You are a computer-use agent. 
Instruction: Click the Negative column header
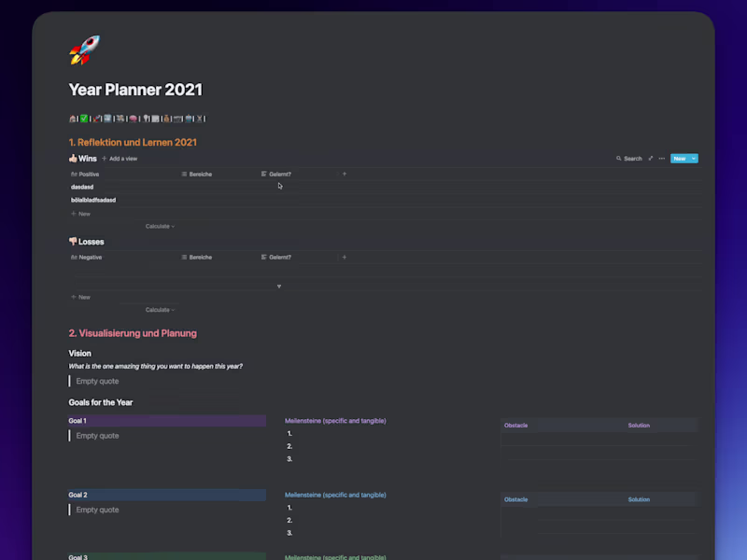86,258
